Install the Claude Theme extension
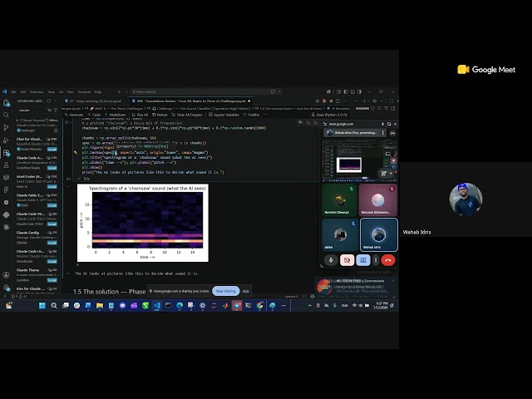The image size is (532, 399). (52, 280)
